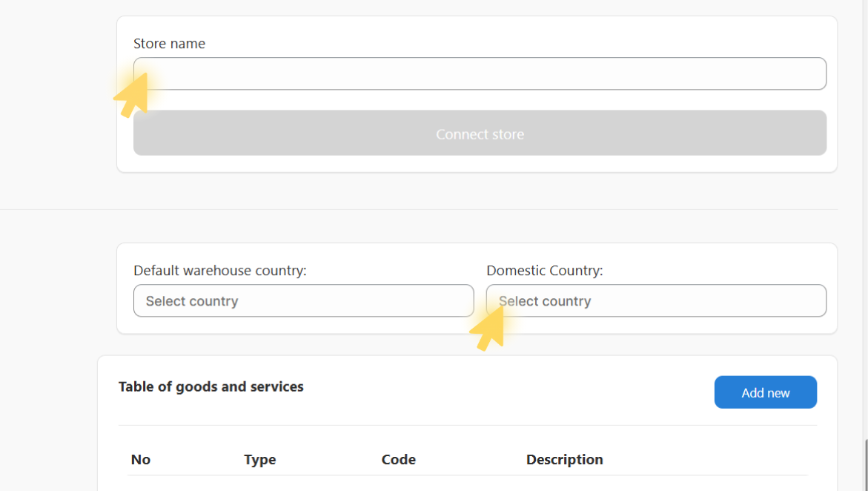Select the warehouse country picker showing 'Select country'
This screenshot has height=491, width=868.
(x=303, y=300)
